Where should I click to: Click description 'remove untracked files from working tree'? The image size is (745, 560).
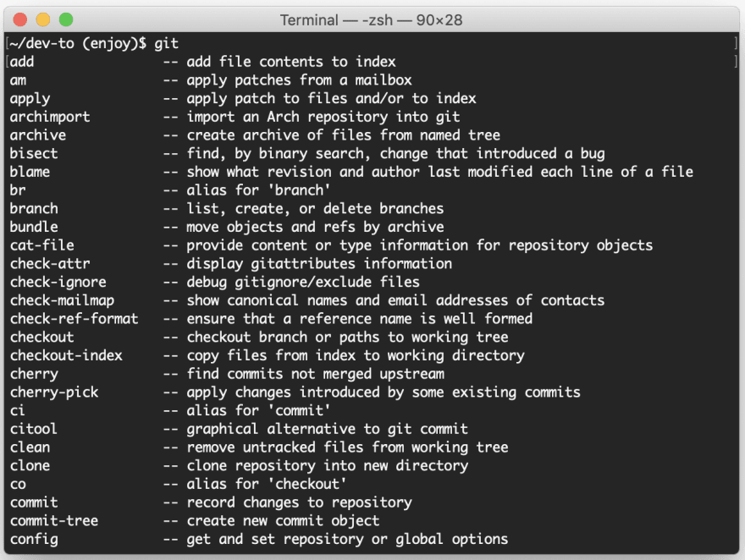(x=347, y=447)
